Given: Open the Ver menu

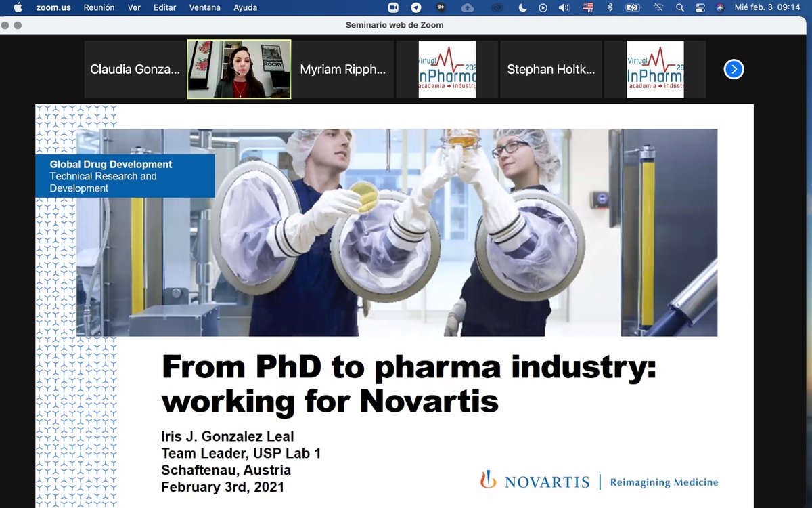Looking at the screenshot, I should pyautogui.click(x=134, y=7).
